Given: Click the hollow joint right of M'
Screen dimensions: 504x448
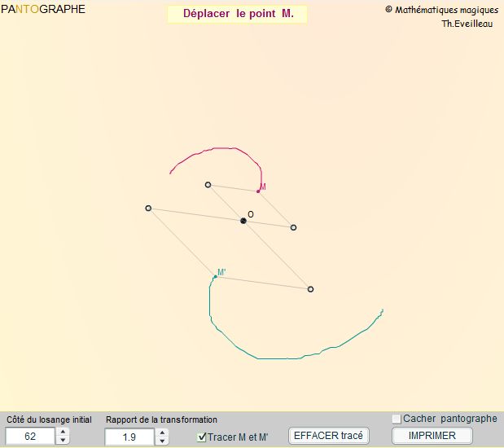Looking at the screenshot, I should [310, 289].
